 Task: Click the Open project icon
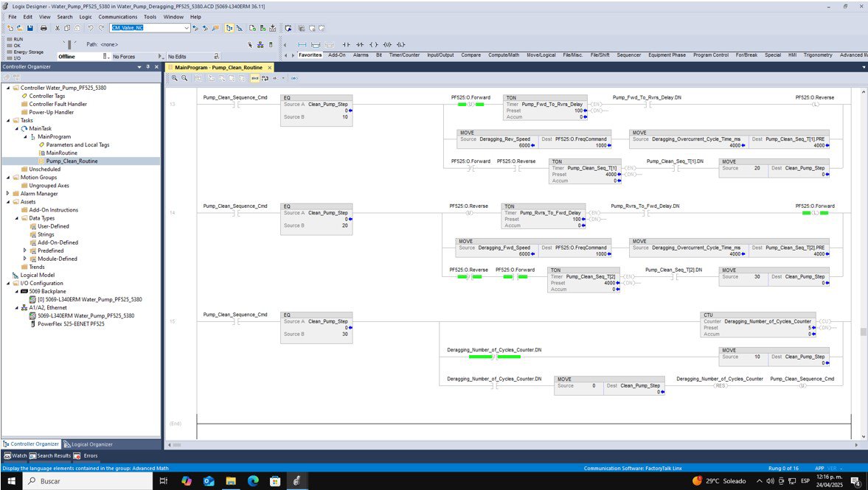20,28
